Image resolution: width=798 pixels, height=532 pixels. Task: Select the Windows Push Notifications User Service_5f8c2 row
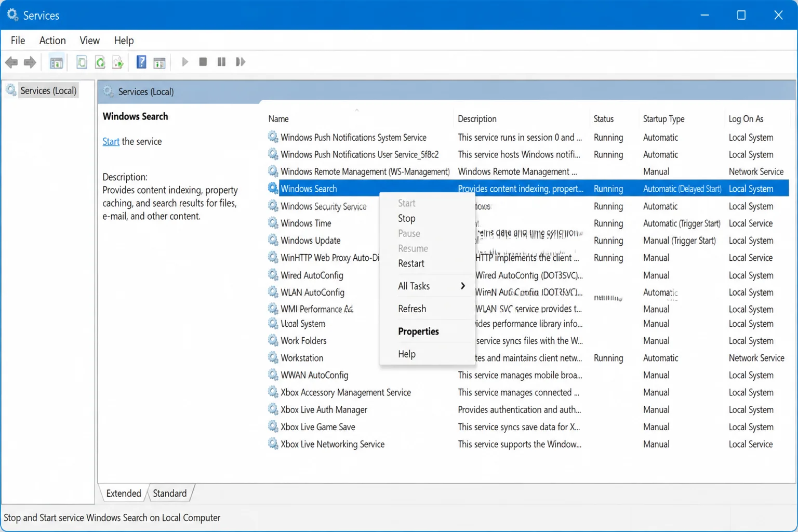click(527, 154)
